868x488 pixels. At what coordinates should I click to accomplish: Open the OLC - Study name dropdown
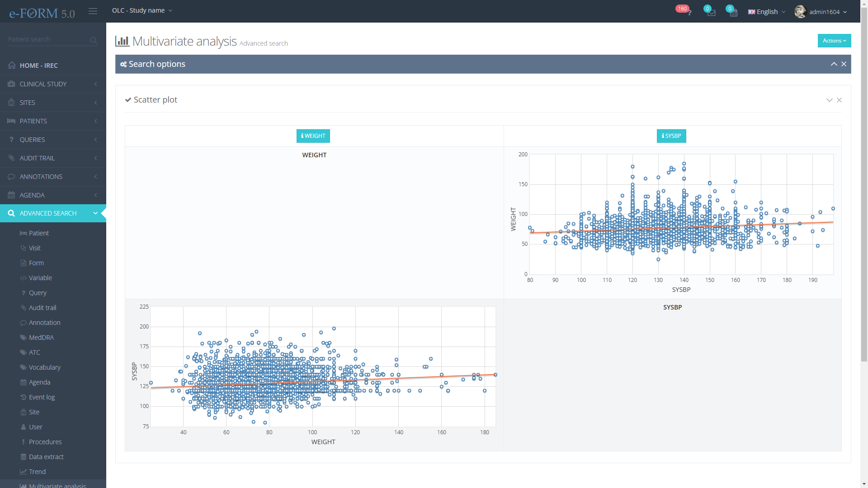pyautogui.click(x=142, y=10)
